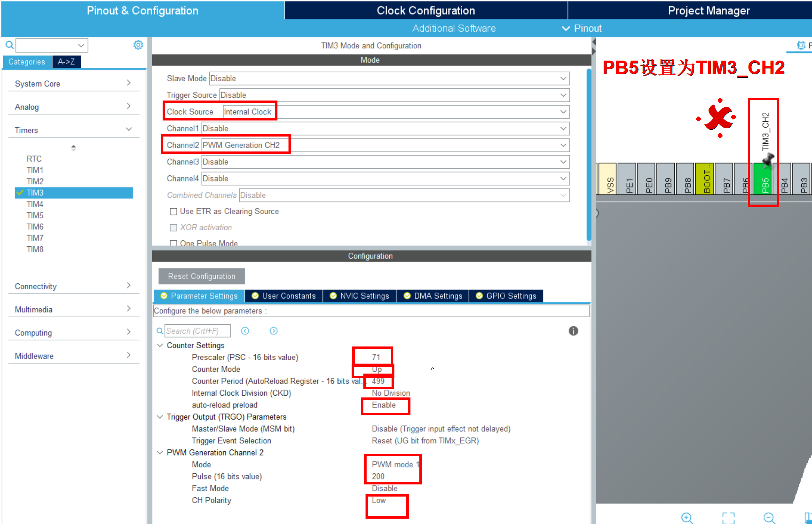Toggle the One Pulse Mode checkbox
Screen dimensions: 812x524
pyautogui.click(x=174, y=243)
